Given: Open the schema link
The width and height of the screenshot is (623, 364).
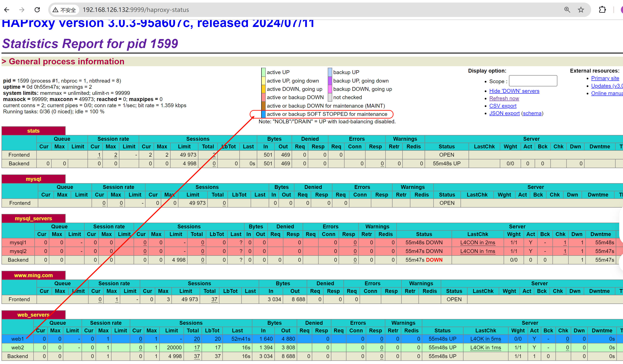Looking at the screenshot, I should tap(532, 113).
